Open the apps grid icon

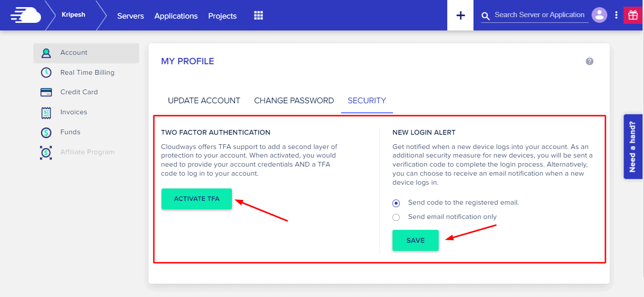258,16
